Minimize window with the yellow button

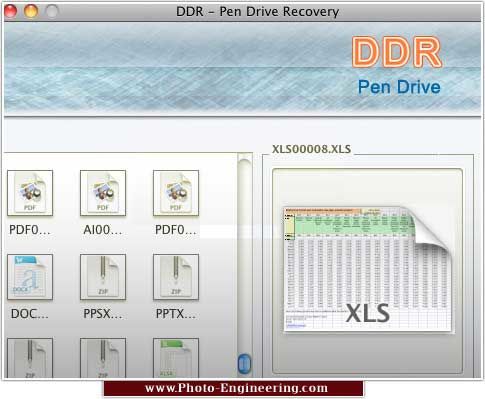tap(31, 11)
